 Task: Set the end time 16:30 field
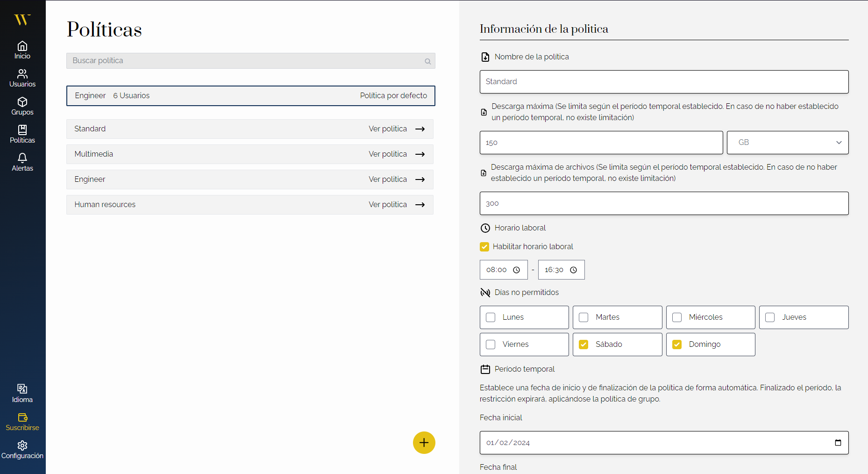pyautogui.click(x=561, y=270)
